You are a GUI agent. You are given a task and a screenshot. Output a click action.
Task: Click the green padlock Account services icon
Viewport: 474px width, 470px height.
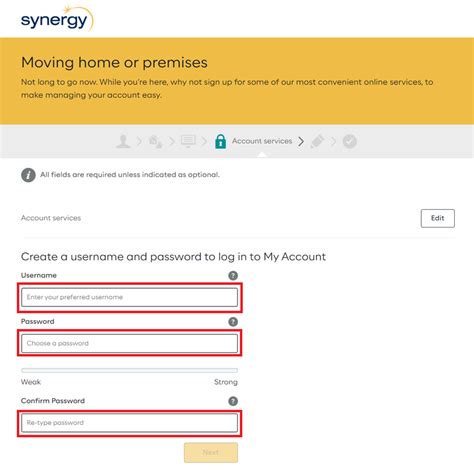pos(220,141)
